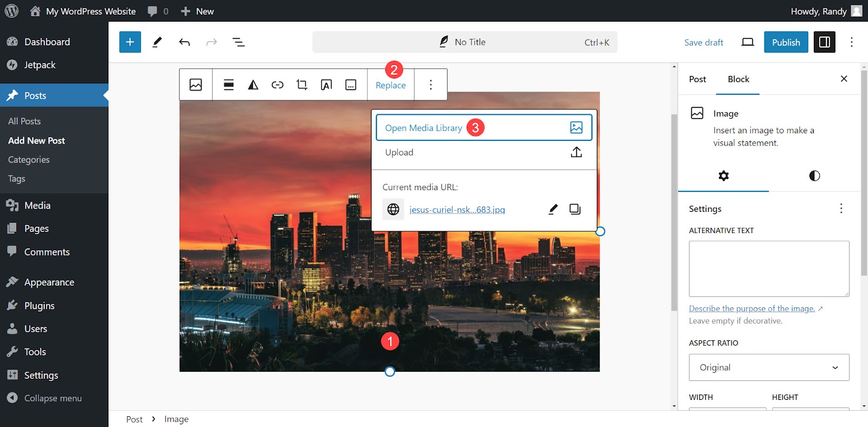Redo the last undone change

(212, 42)
